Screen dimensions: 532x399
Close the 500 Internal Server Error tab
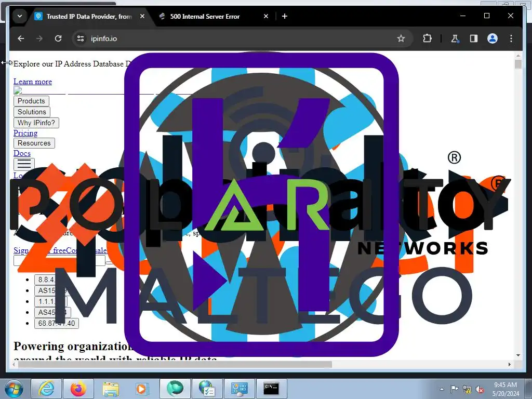point(266,16)
